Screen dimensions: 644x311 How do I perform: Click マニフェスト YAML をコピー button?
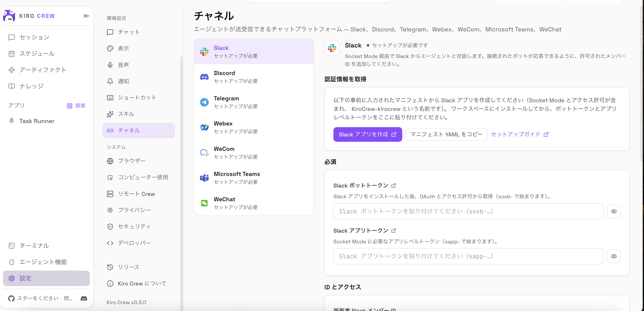[447, 134]
